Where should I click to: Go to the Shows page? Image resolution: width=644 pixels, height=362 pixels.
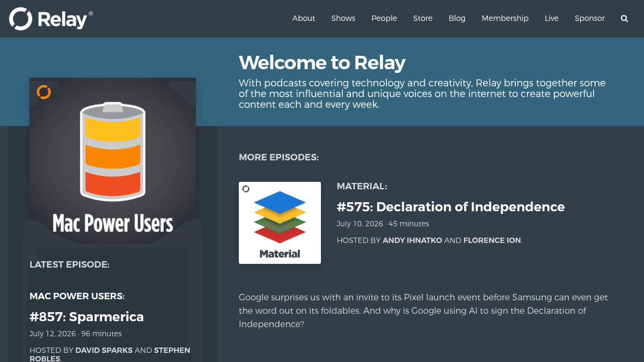coord(343,18)
